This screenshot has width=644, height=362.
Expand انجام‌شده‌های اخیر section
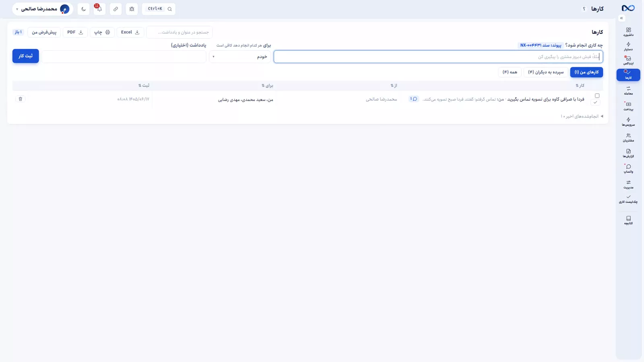pos(582,116)
